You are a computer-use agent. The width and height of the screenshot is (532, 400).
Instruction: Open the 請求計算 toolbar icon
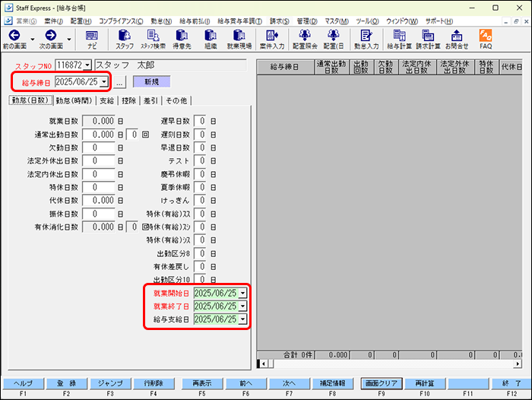tap(428, 40)
